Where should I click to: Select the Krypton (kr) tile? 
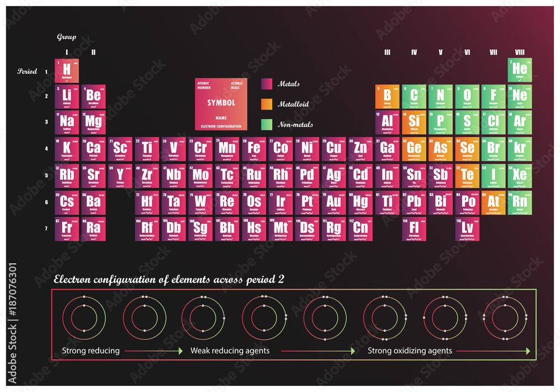coord(520,149)
